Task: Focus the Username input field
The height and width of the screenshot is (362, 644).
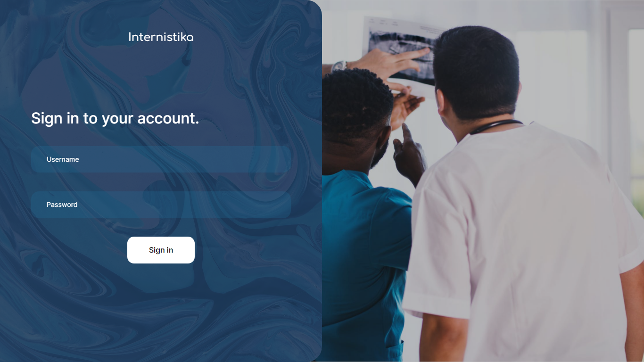Action: (161, 159)
